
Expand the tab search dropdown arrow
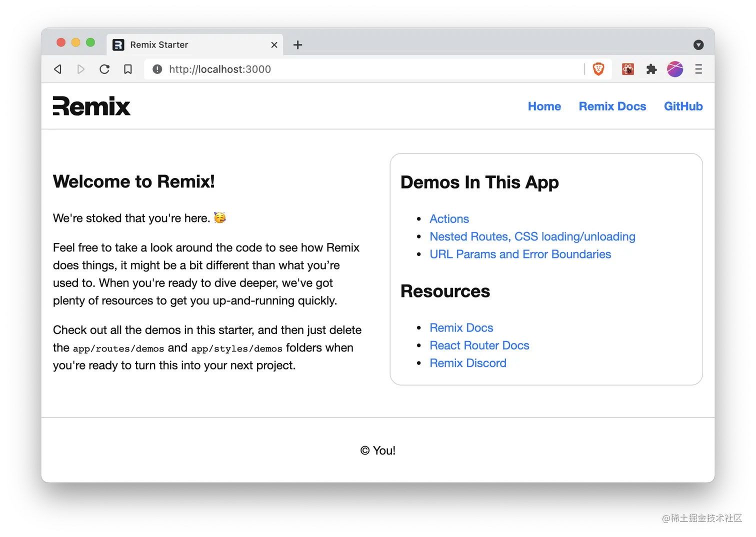point(698,45)
